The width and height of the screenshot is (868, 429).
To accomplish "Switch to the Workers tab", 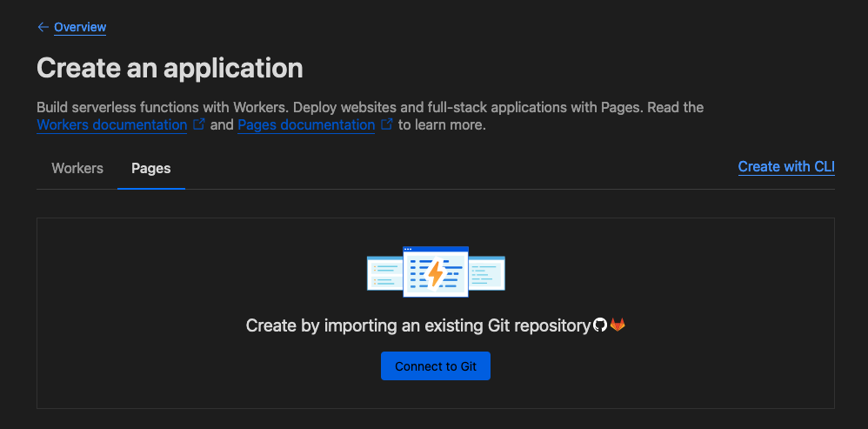I will (x=77, y=168).
